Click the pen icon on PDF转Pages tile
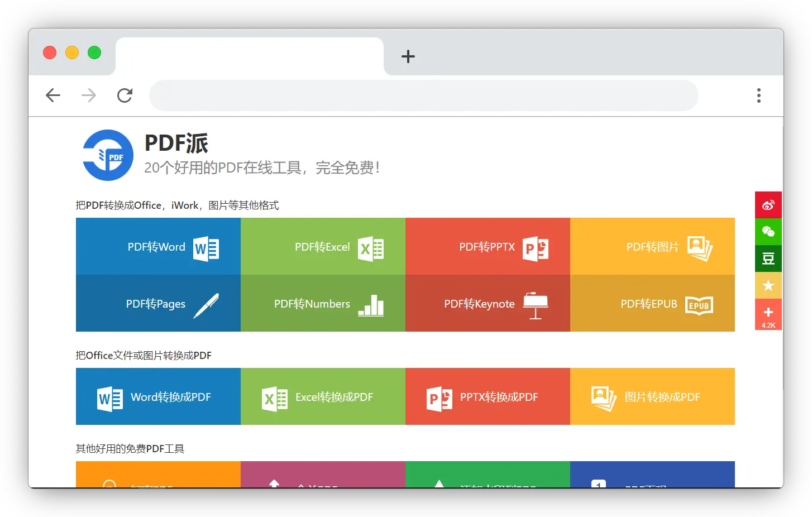Screen dimensions: 812x517 [x=206, y=305]
